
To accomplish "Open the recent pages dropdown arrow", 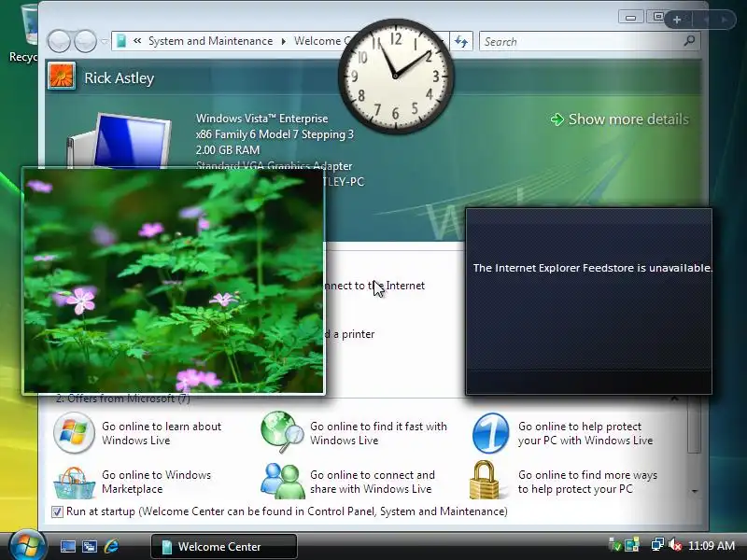I will (105, 42).
